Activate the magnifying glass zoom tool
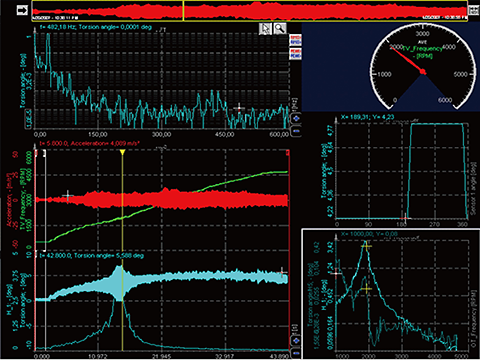The width and height of the screenshot is (480, 361). click(280, 29)
